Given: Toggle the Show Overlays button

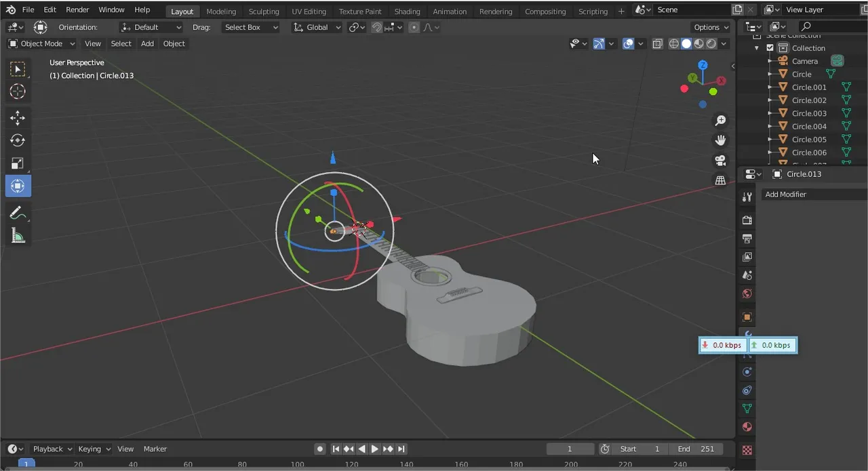Looking at the screenshot, I should [629, 43].
